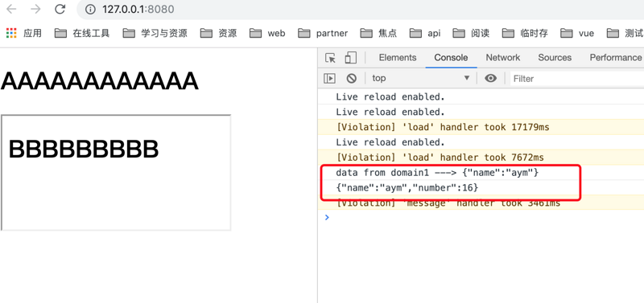Switch to Network tab
Image resolution: width=644 pixels, height=303 pixels.
tap(502, 58)
